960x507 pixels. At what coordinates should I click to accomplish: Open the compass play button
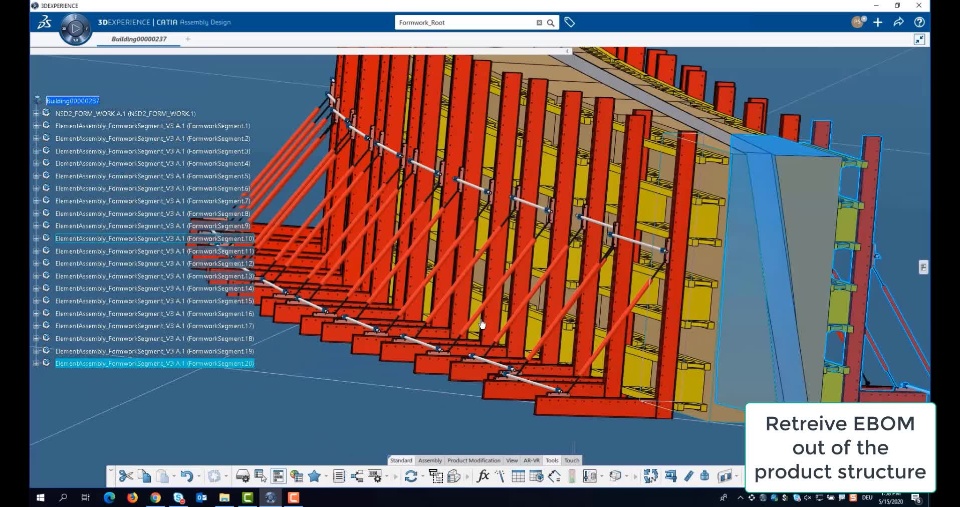coord(75,28)
